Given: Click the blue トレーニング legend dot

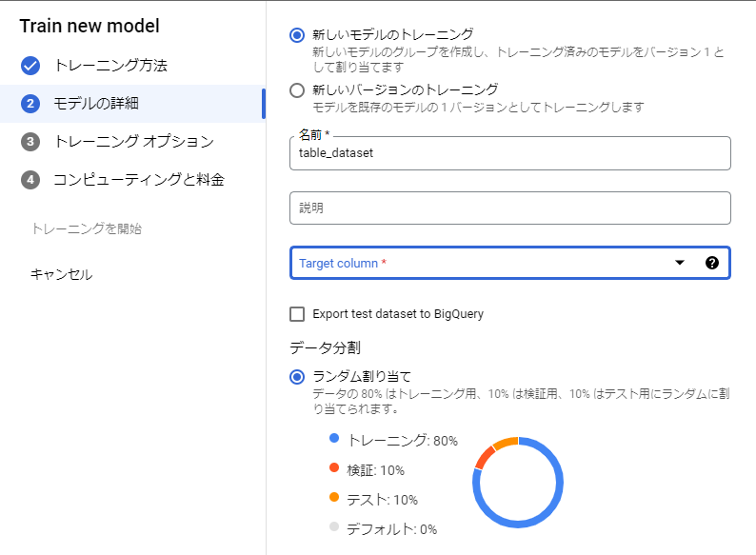Looking at the screenshot, I should tap(333, 440).
